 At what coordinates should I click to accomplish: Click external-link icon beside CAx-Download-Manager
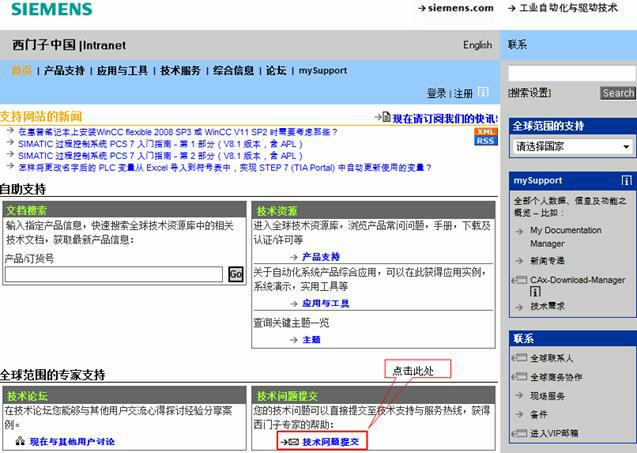click(x=519, y=280)
